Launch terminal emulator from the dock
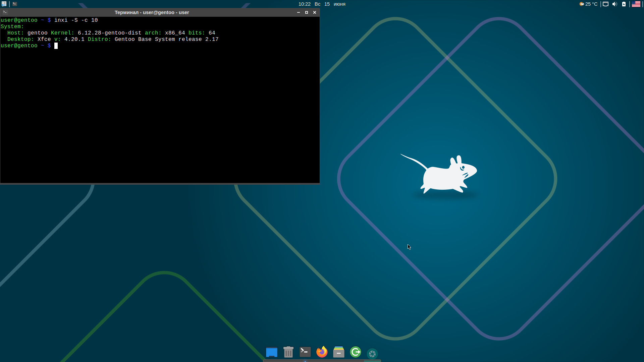This screenshot has height=362, width=644. pos(305,352)
